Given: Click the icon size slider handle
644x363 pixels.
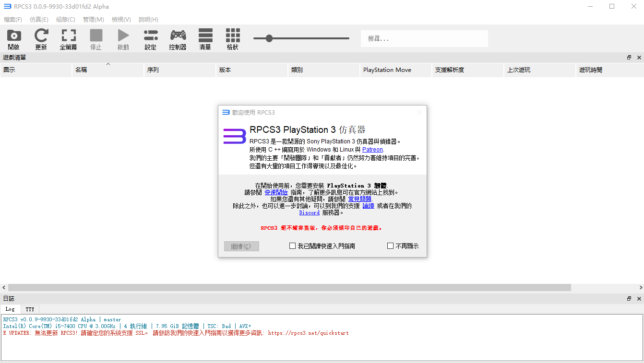Looking at the screenshot, I should (x=269, y=38).
